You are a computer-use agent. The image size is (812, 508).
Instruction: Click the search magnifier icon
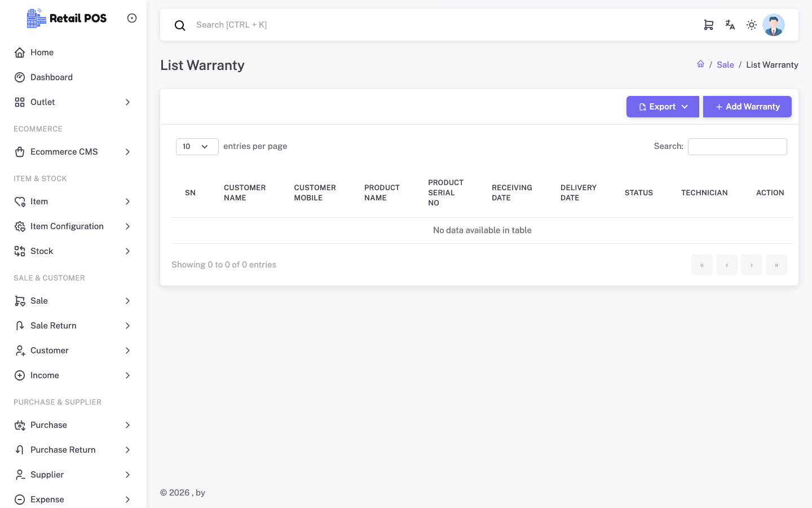pos(180,25)
